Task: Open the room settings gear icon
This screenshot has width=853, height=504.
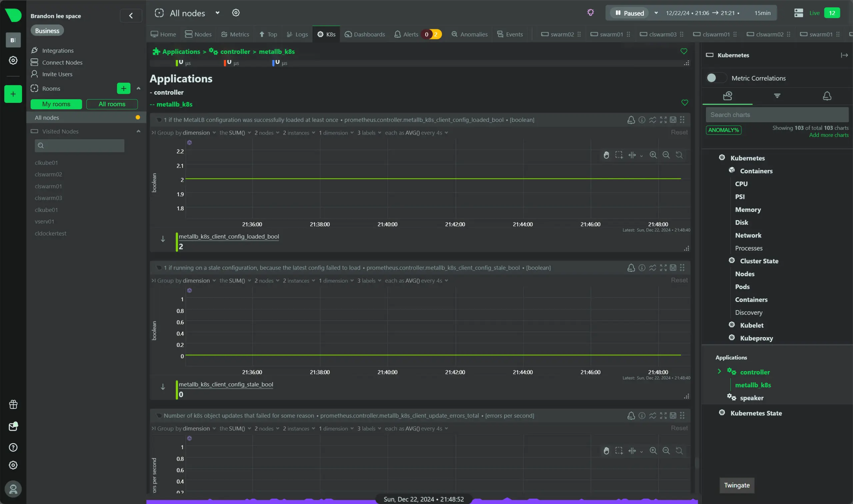Action: (236, 13)
